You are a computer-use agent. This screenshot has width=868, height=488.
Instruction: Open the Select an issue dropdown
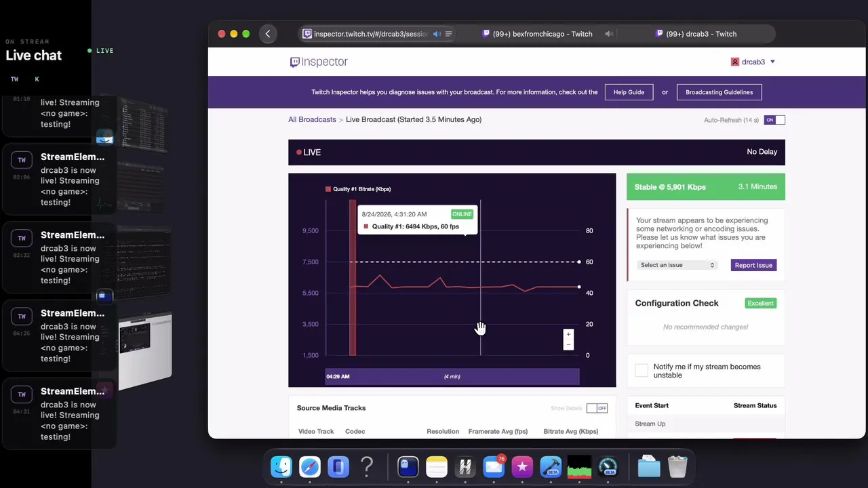point(677,265)
